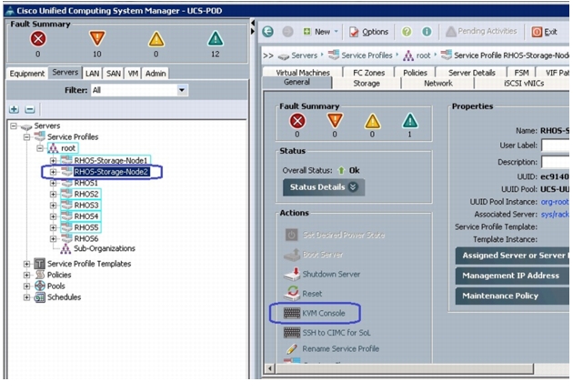Expand the Status Details bar
573x392 pixels.
click(x=324, y=187)
